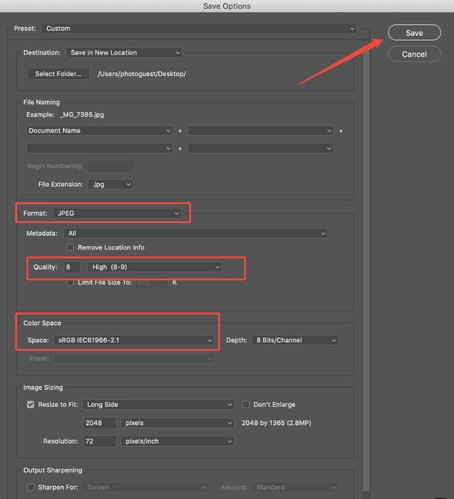The width and height of the screenshot is (454, 499).
Task: Click the Image Sizing section label
Action: click(x=43, y=387)
